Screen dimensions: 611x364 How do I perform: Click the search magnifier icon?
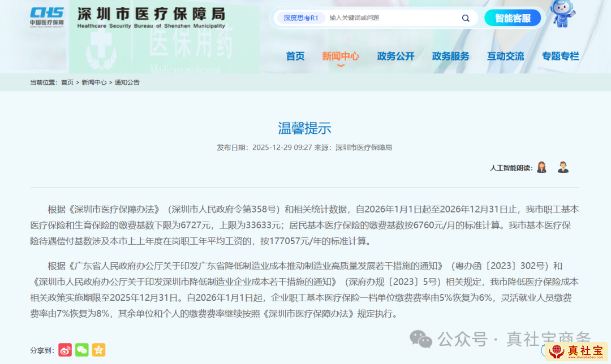(x=466, y=18)
